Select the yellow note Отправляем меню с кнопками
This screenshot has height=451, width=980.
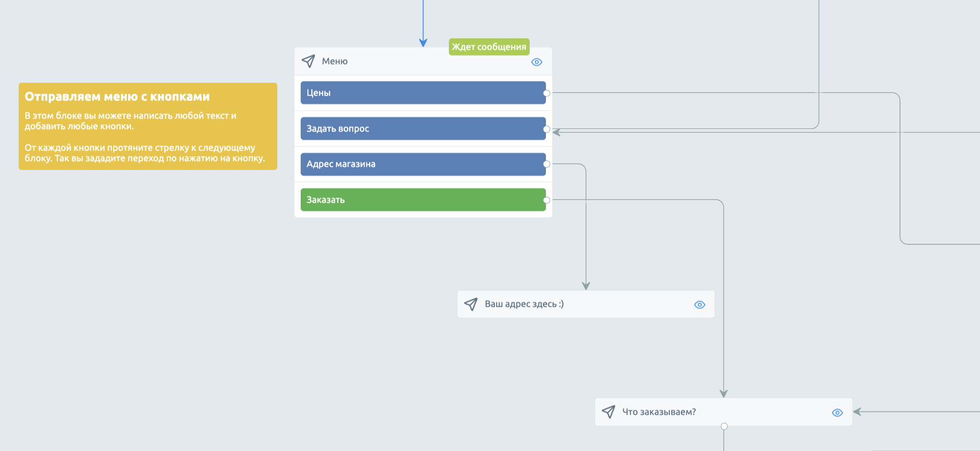[148, 126]
